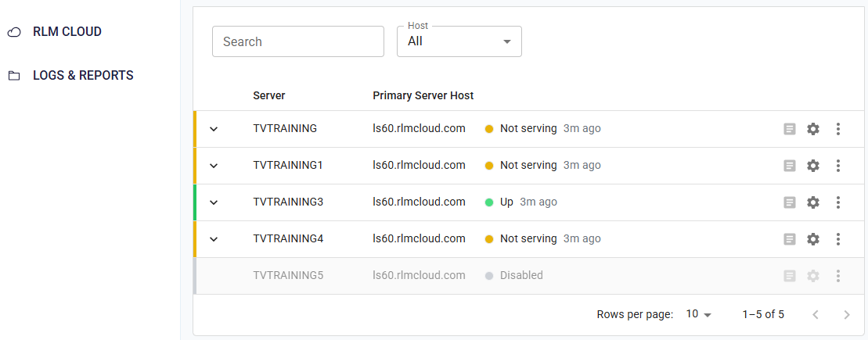Go to the next page arrow
The height and width of the screenshot is (340, 868).
pyautogui.click(x=846, y=315)
